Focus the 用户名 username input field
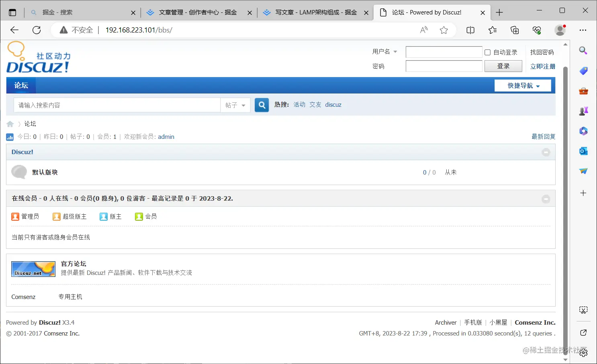The image size is (597, 364). (x=444, y=52)
